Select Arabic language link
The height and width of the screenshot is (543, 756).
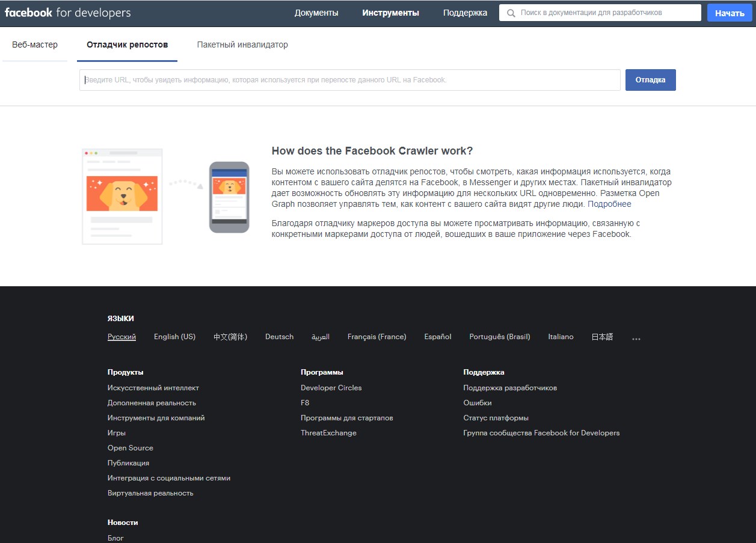pyautogui.click(x=321, y=337)
